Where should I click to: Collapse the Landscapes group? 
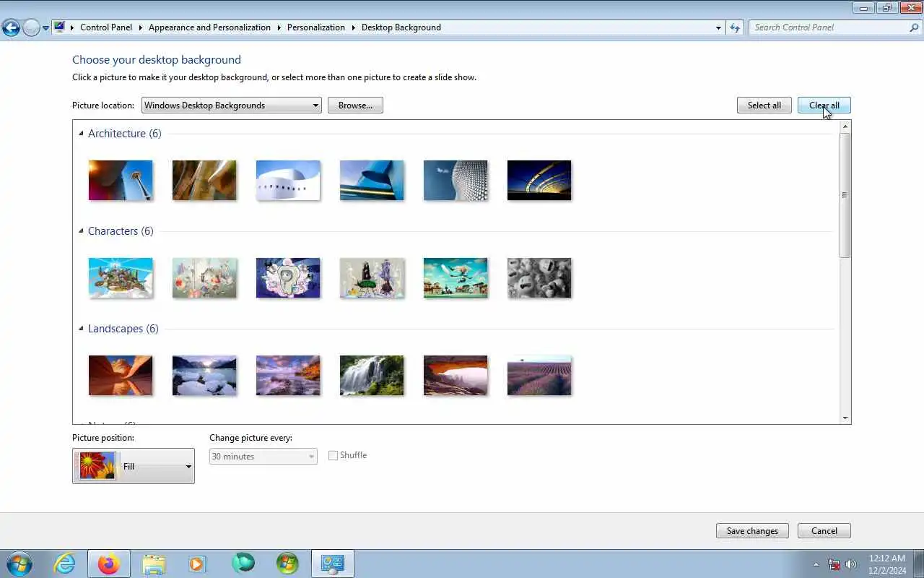pos(82,329)
